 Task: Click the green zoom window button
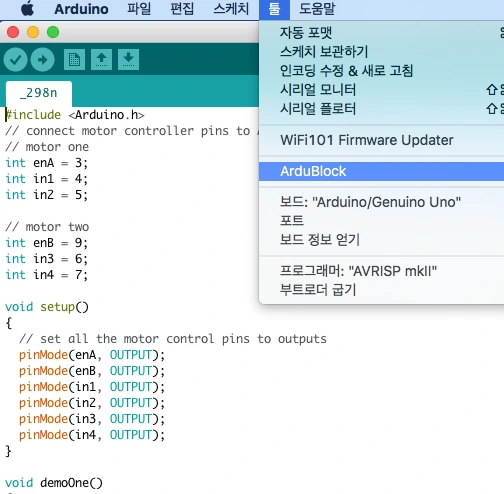[53, 32]
